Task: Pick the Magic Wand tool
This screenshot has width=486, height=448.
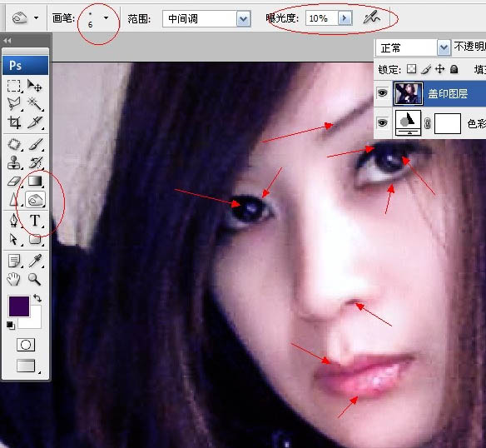Action: coord(35,104)
